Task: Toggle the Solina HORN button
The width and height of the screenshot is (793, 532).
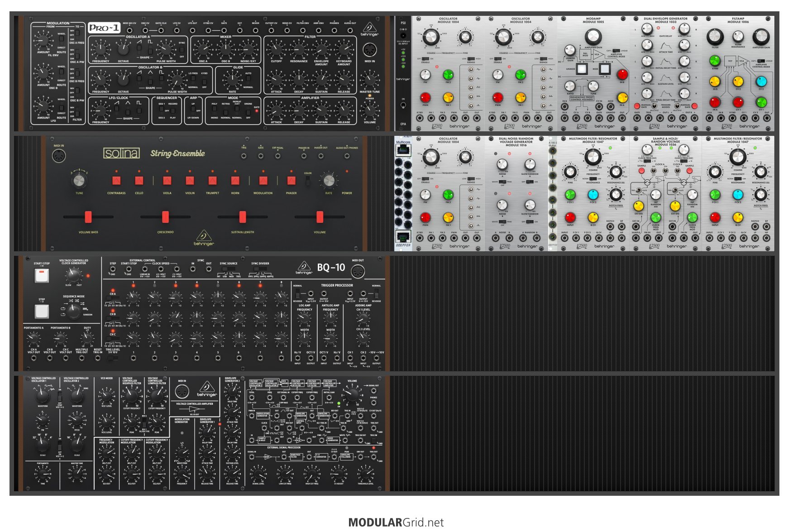Action: [235, 181]
